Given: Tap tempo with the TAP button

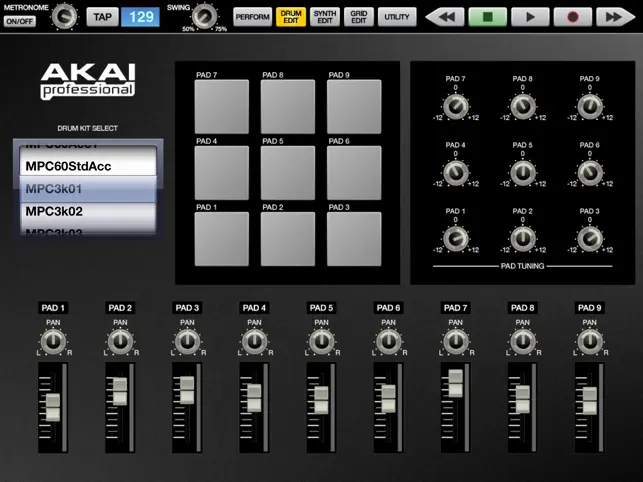Looking at the screenshot, I should pyautogui.click(x=102, y=17).
